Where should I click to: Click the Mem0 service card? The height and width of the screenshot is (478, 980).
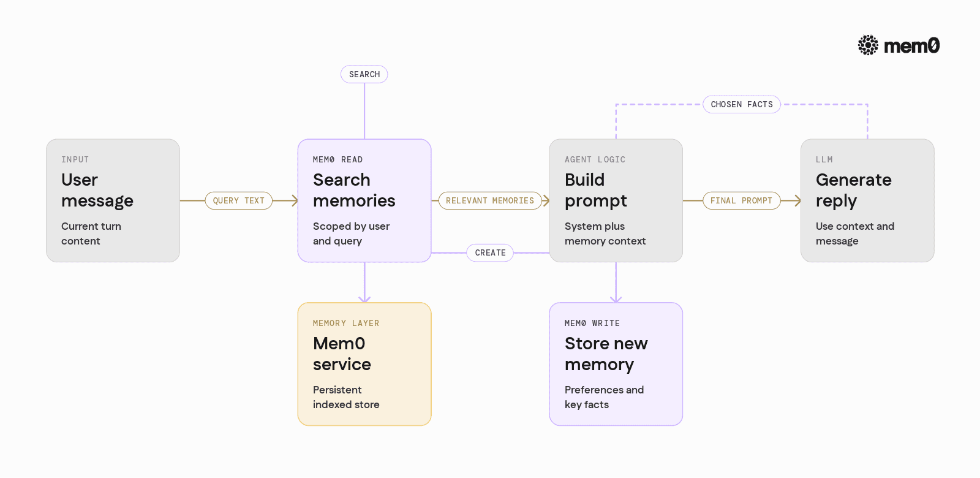coord(364,364)
